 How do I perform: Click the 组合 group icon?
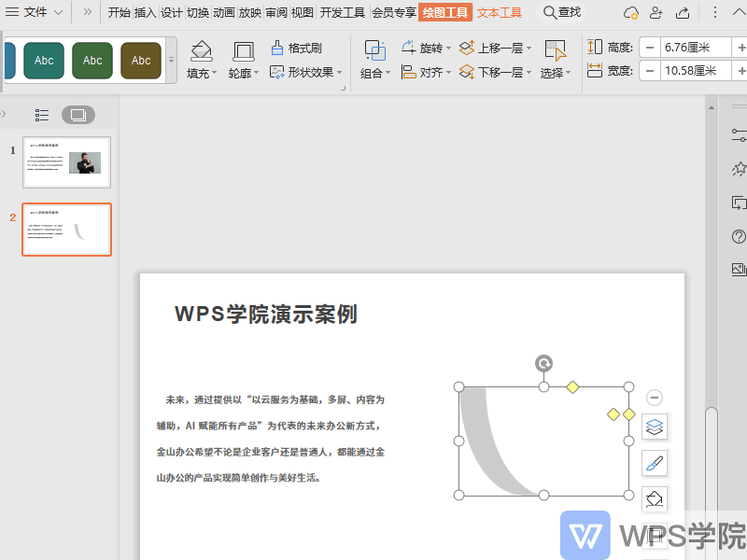(375, 50)
